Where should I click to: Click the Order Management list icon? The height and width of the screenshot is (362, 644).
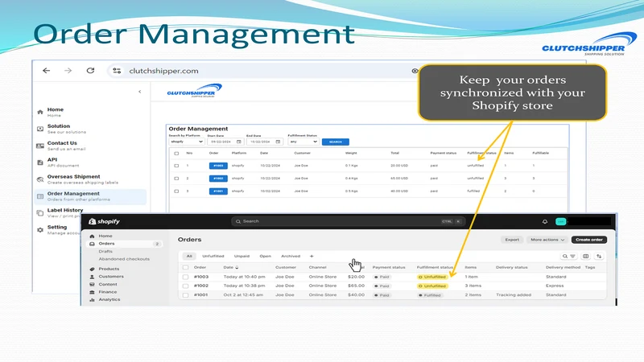click(40, 196)
